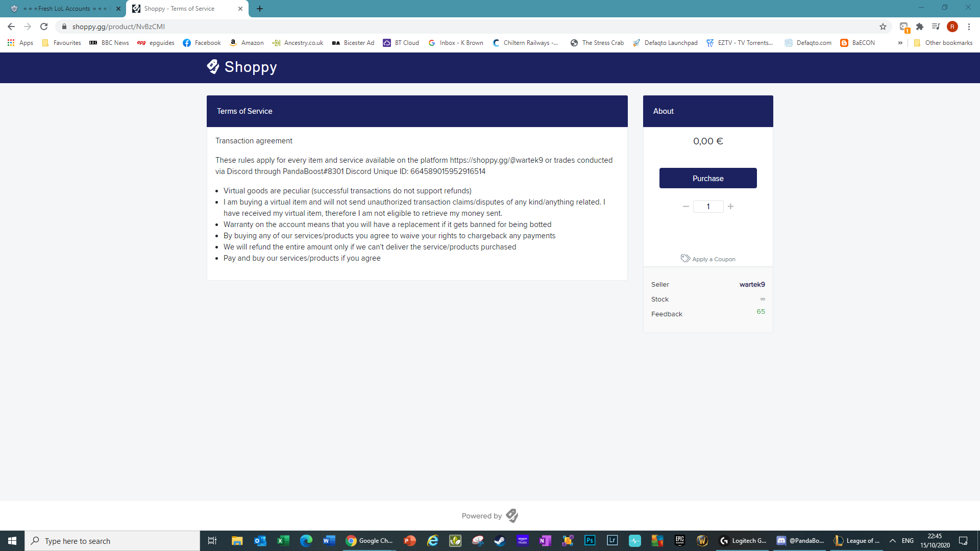Click the Purchase button
The height and width of the screenshot is (551, 980).
pyautogui.click(x=708, y=178)
